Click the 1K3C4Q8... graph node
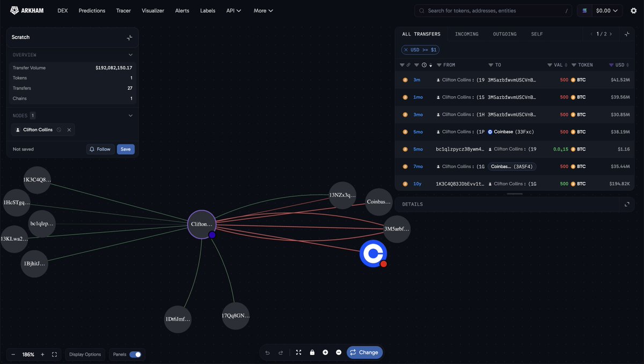This screenshot has height=364, width=644. pyautogui.click(x=37, y=180)
